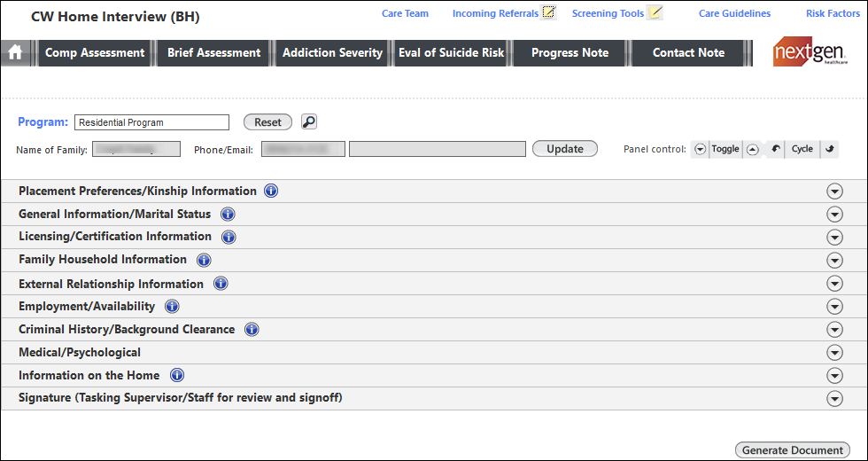Image resolution: width=868 pixels, height=461 pixels.
Task: Open the Care Guidelines link
Action: [x=734, y=13]
